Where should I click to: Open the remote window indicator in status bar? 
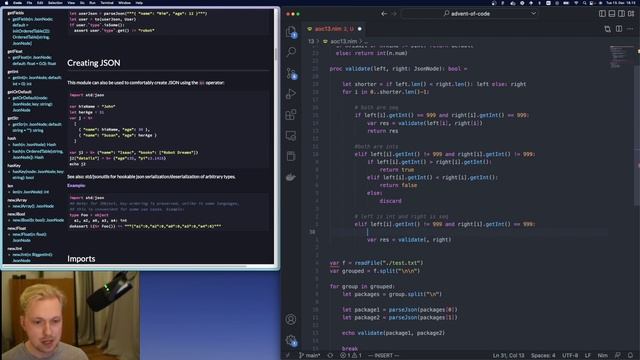click(x=288, y=356)
